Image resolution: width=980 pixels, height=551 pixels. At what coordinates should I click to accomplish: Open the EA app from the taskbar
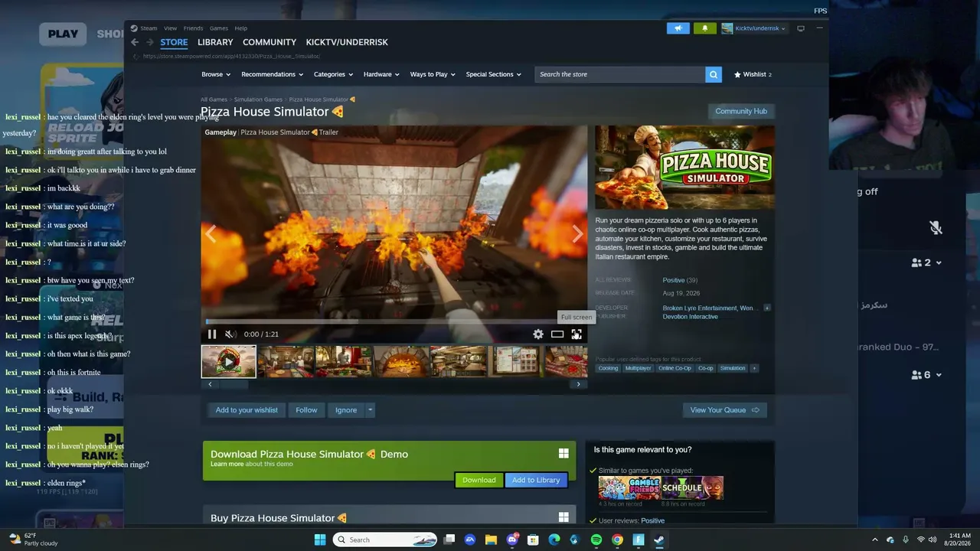click(470, 540)
